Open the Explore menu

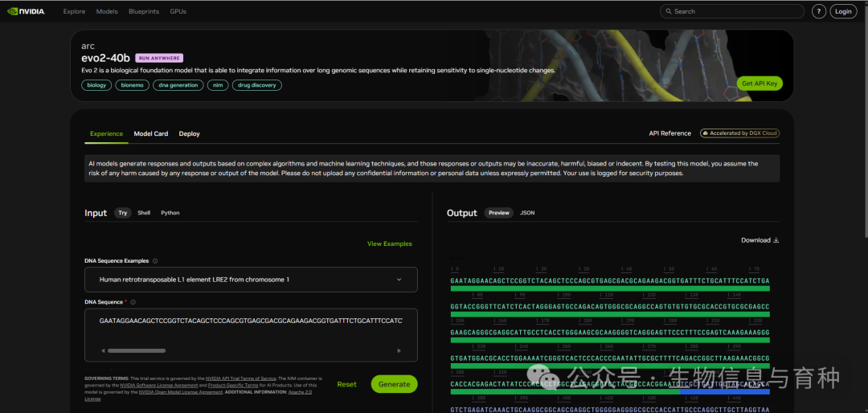coord(74,11)
